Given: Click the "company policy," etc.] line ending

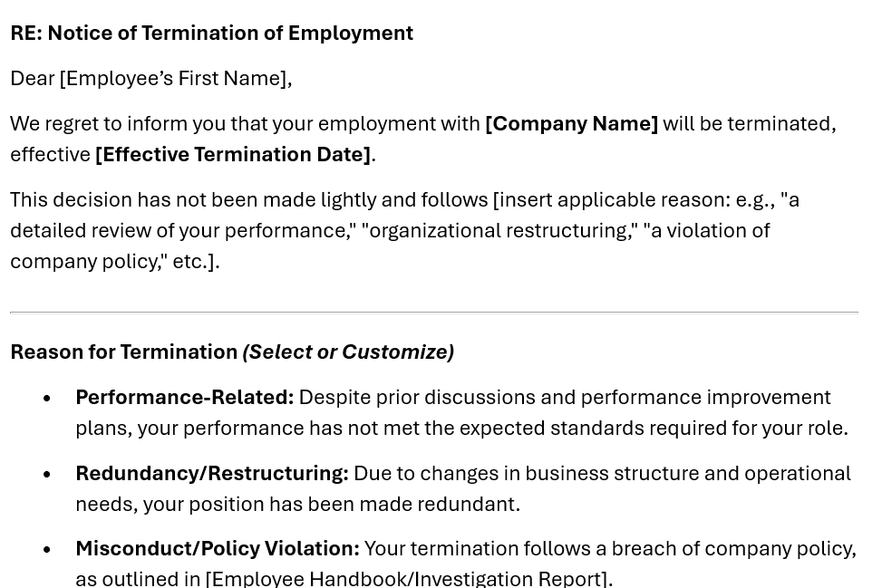Looking at the screenshot, I should [x=114, y=262].
